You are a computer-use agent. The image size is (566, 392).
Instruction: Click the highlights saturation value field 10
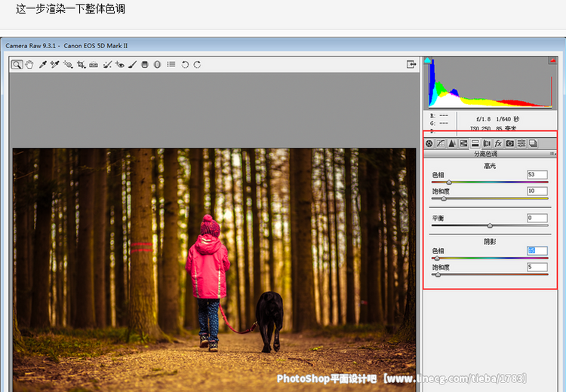point(537,191)
